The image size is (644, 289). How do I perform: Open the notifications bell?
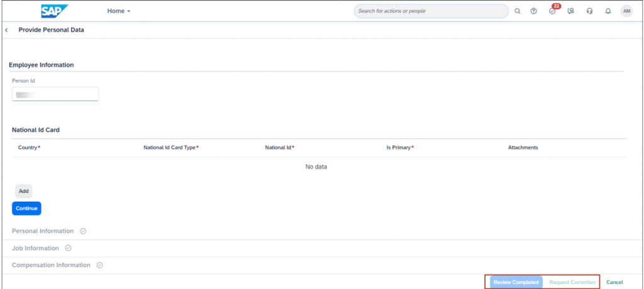point(608,11)
